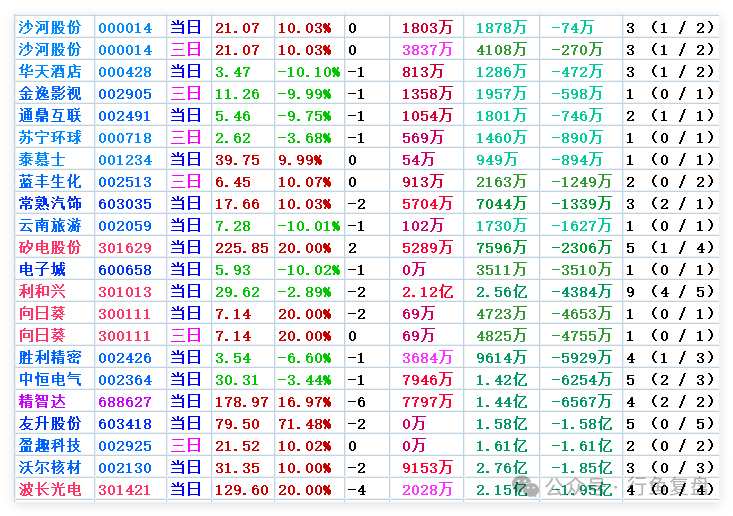This screenshot has height=516, width=733.
Task: Select stock code 603035
Action: point(125,204)
